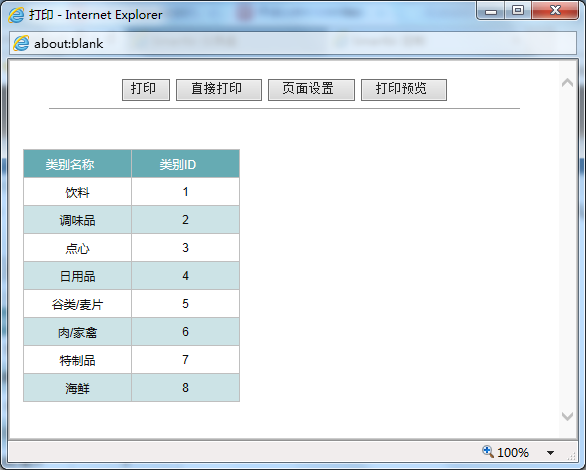Maximize the print window
The image size is (586, 470).
tap(518, 10)
